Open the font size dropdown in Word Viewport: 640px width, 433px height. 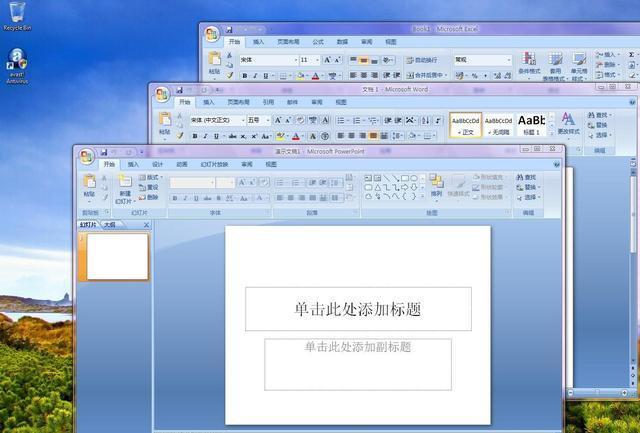(x=268, y=120)
